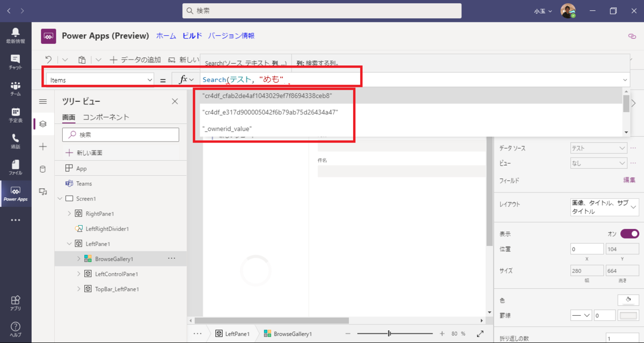Open the Items property dropdown

click(100, 80)
